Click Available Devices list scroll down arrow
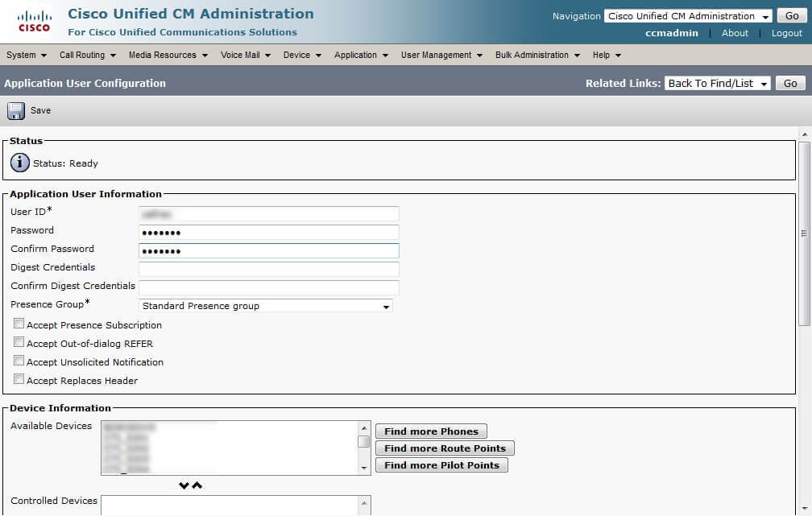 coord(364,468)
